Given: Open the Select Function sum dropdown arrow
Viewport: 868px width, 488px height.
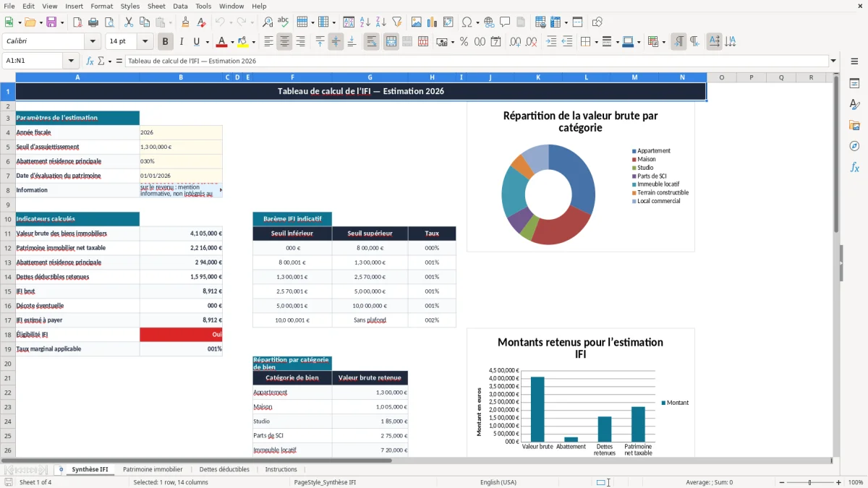Looking at the screenshot, I should tap(110, 61).
